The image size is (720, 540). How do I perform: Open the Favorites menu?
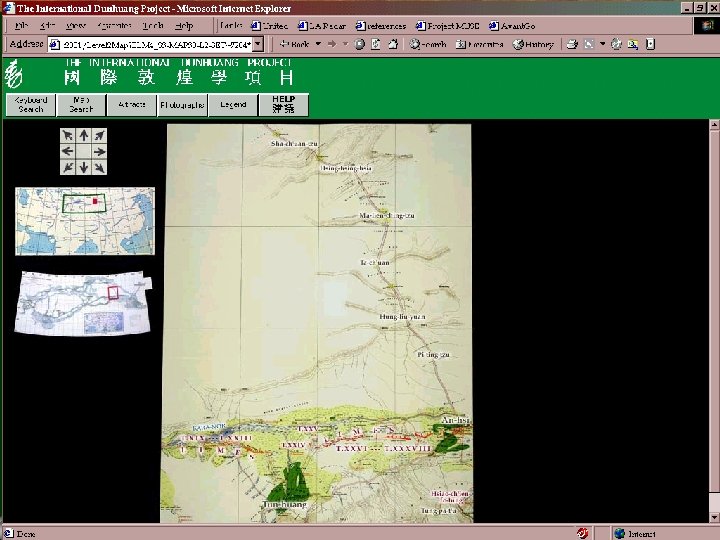coord(114,26)
